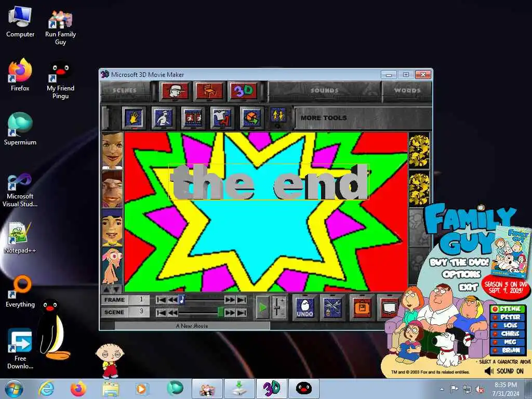Jump to first scene in Scene row
The height and width of the screenshot is (399, 532).
click(x=162, y=312)
